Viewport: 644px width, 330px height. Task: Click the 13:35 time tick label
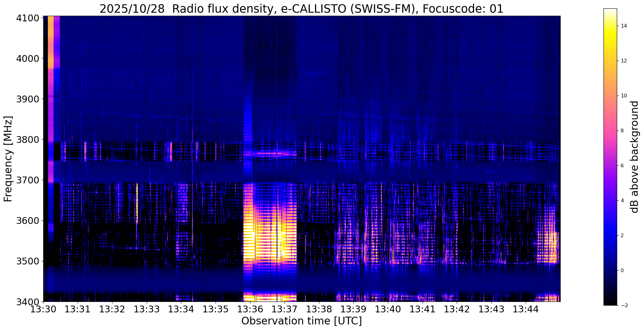click(x=216, y=309)
